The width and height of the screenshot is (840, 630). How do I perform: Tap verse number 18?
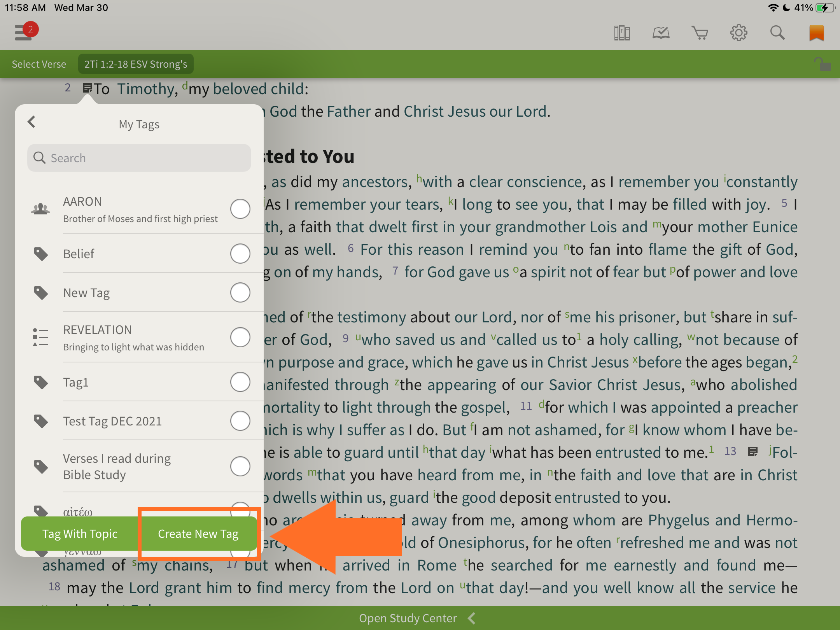pos(54,586)
